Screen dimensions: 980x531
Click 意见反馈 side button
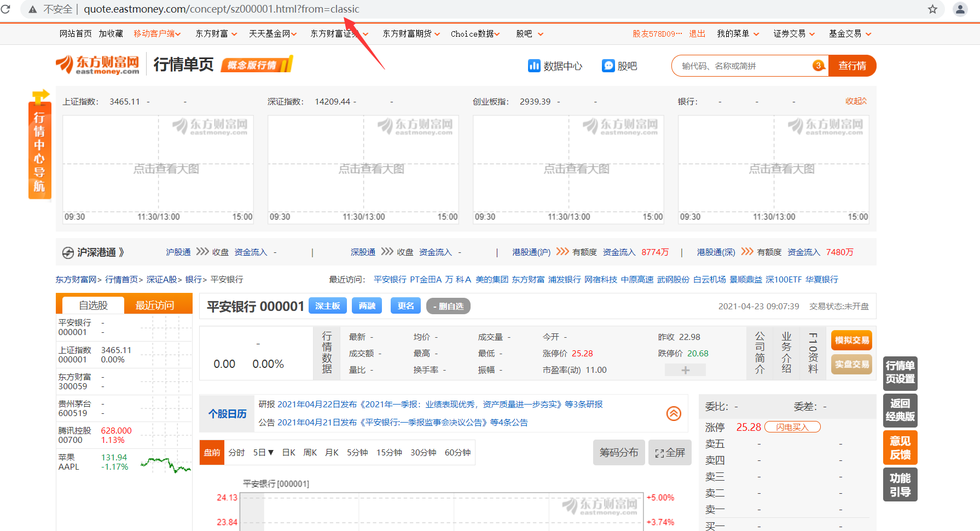(900, 448)
